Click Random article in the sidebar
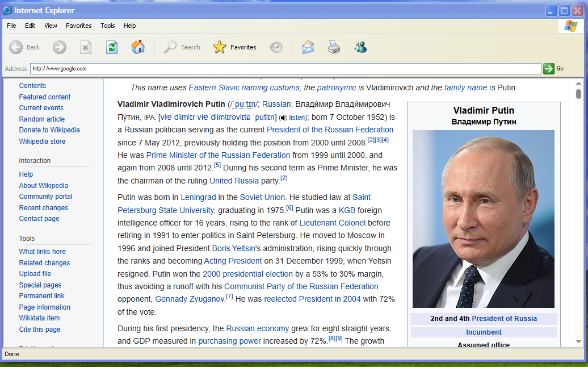The width and height of the screenshot is (588, 367). tap(42, 119)
